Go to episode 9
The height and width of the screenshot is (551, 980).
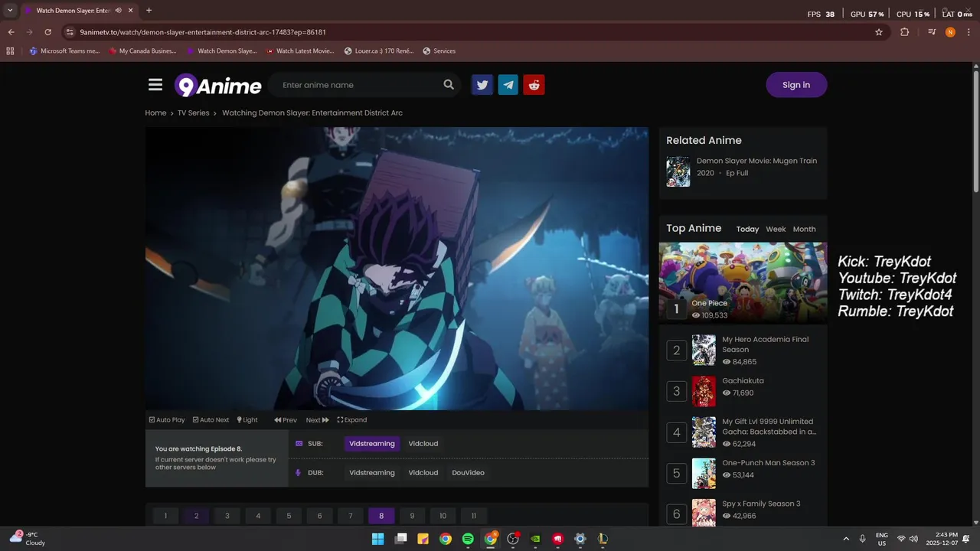coord(412,516)
